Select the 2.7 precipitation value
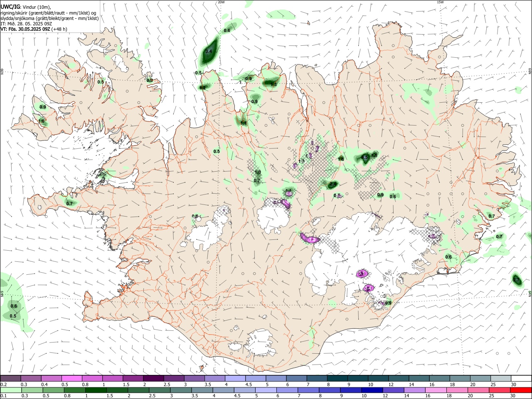Image resolution: width=532 pixels, height=399 pixels. pos(516,280)
